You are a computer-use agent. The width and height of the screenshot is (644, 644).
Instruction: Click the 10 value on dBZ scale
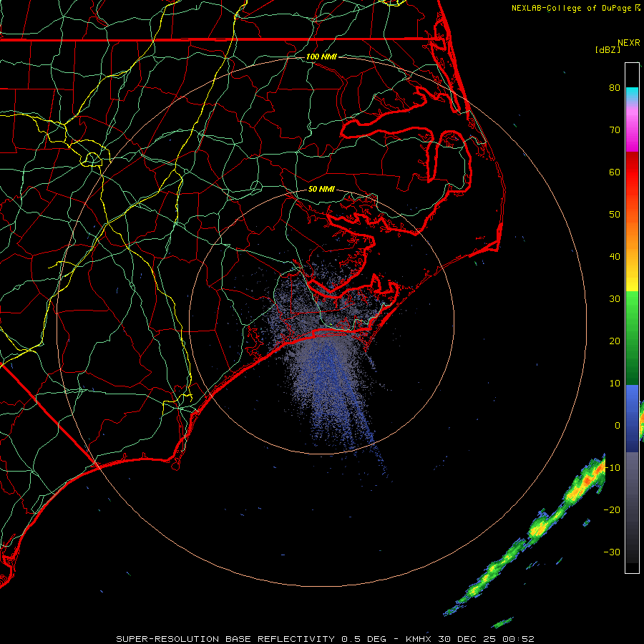coord(615,384)
